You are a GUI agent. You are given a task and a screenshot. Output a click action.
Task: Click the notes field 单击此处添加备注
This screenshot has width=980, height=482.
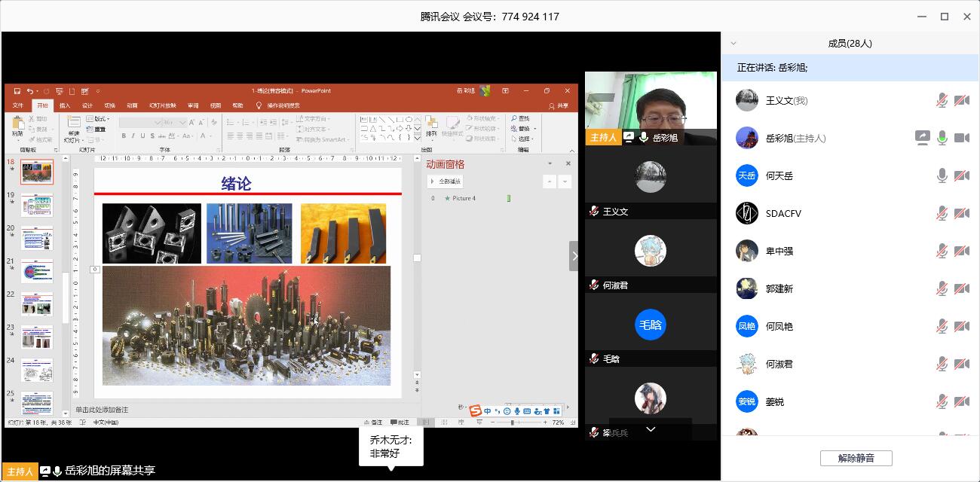click(102, 410)
